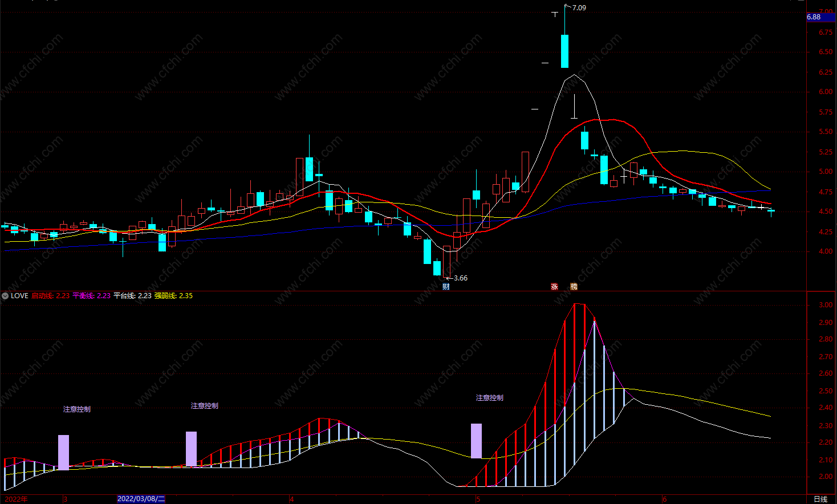This screenshot has width=837, height=504.
Task: Open the 日线 period selector
Action: tap(820, 499)
